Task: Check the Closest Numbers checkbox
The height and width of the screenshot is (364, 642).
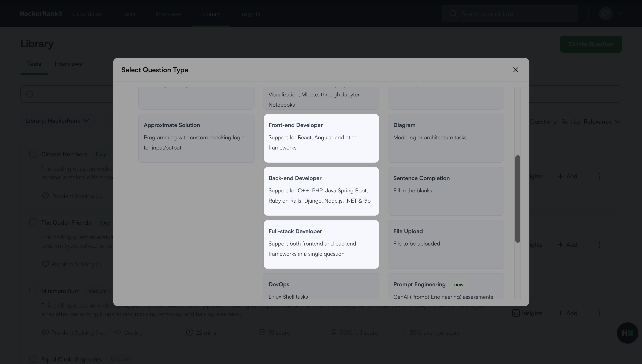Action: pos(33,154)
